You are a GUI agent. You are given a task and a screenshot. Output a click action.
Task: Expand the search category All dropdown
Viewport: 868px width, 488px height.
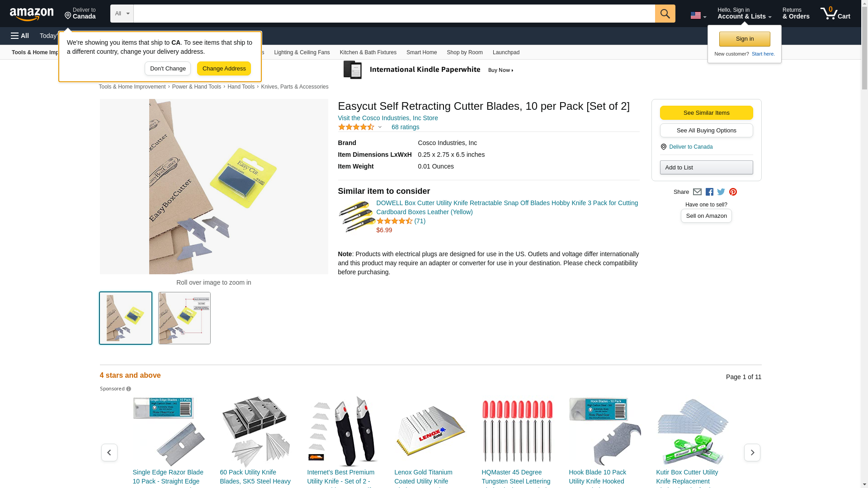(x=122, y=14)
